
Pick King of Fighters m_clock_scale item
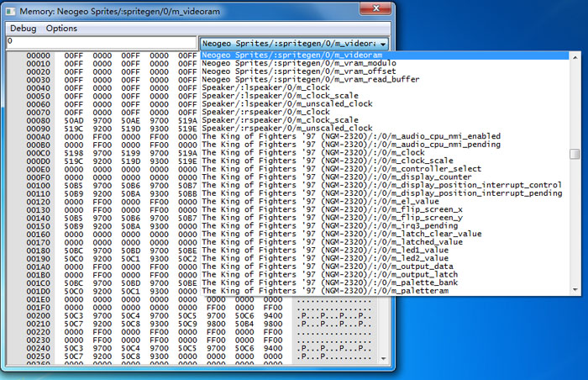[x=385, y=161]
